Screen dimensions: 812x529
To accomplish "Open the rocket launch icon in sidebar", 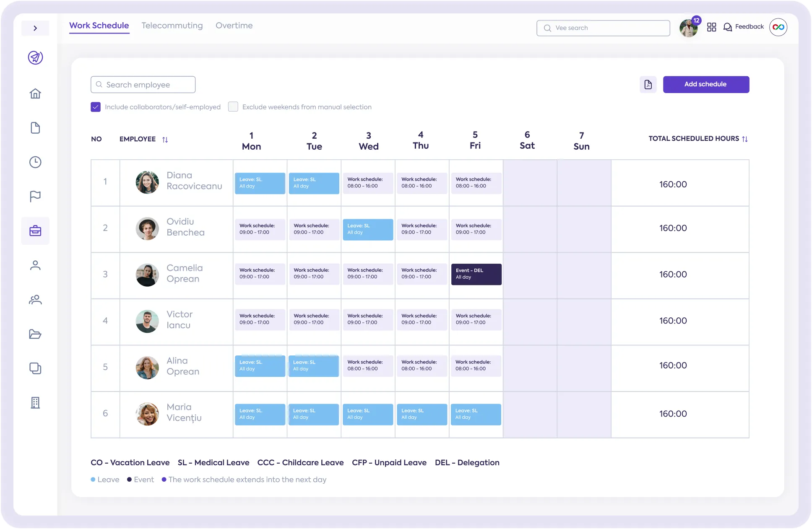I will (35, 57).
